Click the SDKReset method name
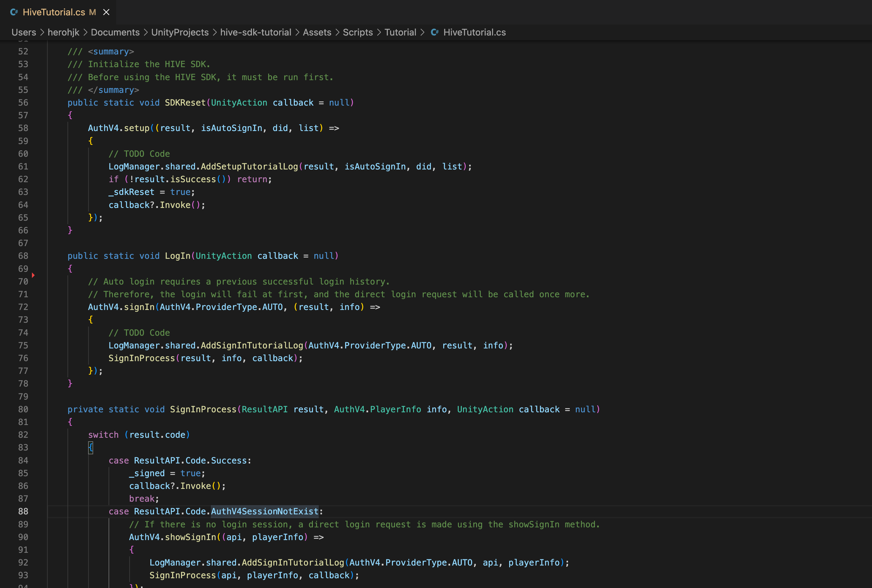This screenshot has height=588, width=872. [x=185, y=103]
